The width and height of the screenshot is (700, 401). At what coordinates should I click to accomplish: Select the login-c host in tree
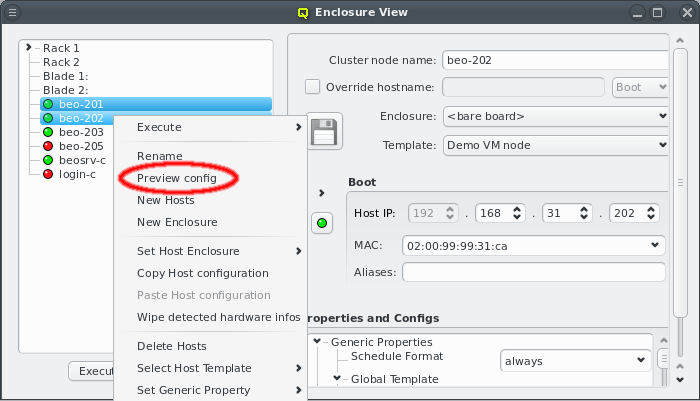[x=76, y=174]
